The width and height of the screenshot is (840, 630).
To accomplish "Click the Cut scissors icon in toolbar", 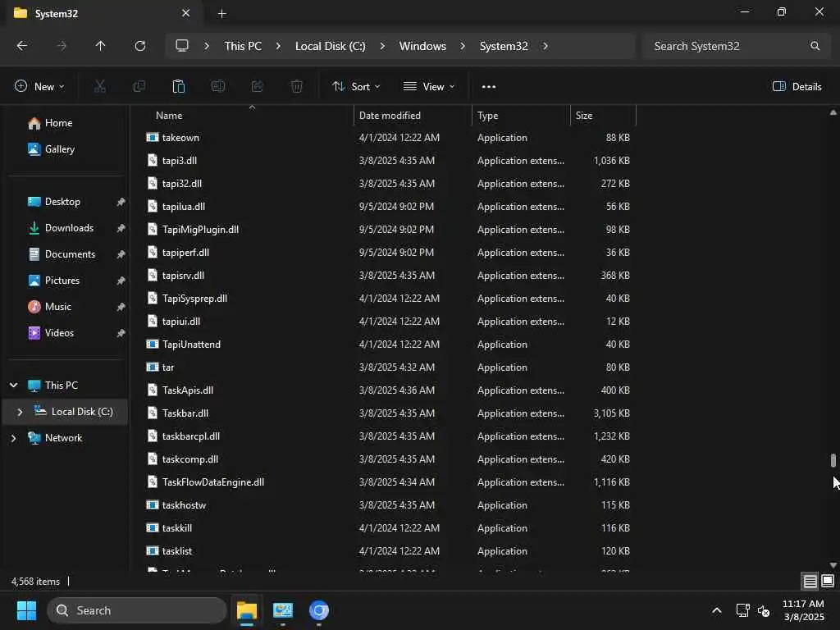I will pyautogui.click(x=99, y=86).
